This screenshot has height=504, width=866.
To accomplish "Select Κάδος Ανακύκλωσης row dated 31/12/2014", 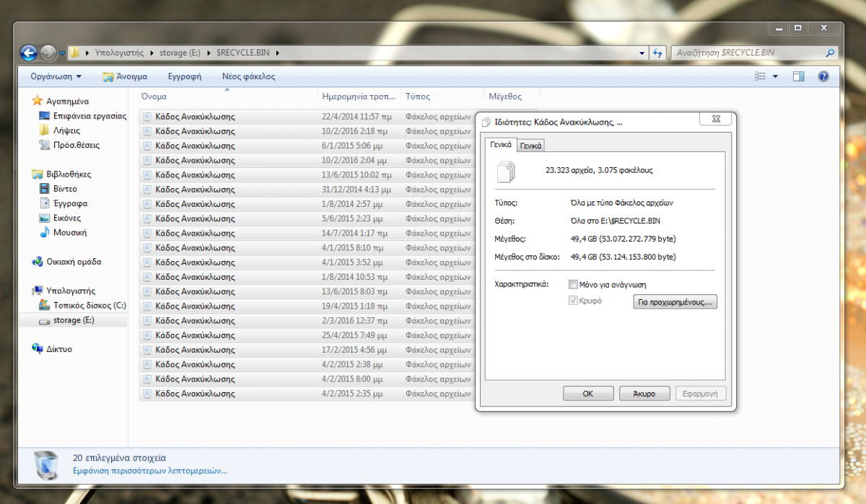I will coord(306,190).
